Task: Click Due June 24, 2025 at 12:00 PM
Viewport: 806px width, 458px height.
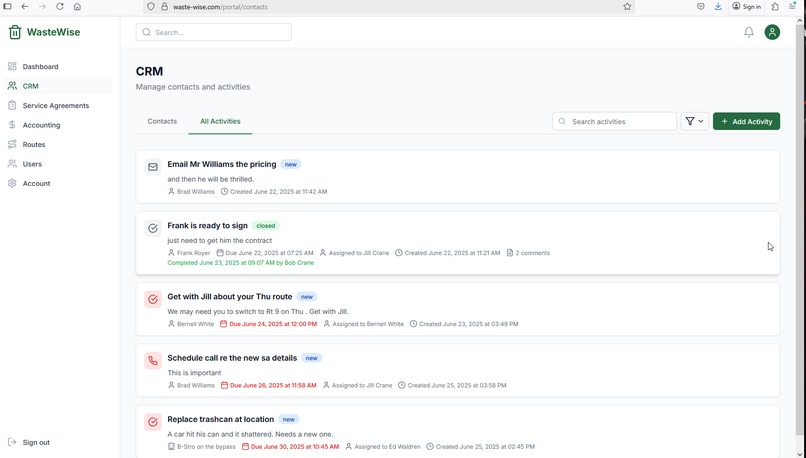Action: point(273,324)
